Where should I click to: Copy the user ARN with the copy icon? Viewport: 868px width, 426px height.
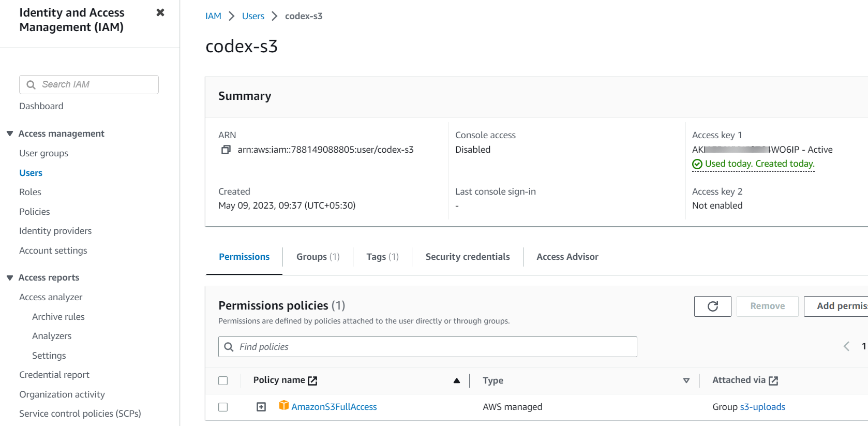click(x=226, y=150)
